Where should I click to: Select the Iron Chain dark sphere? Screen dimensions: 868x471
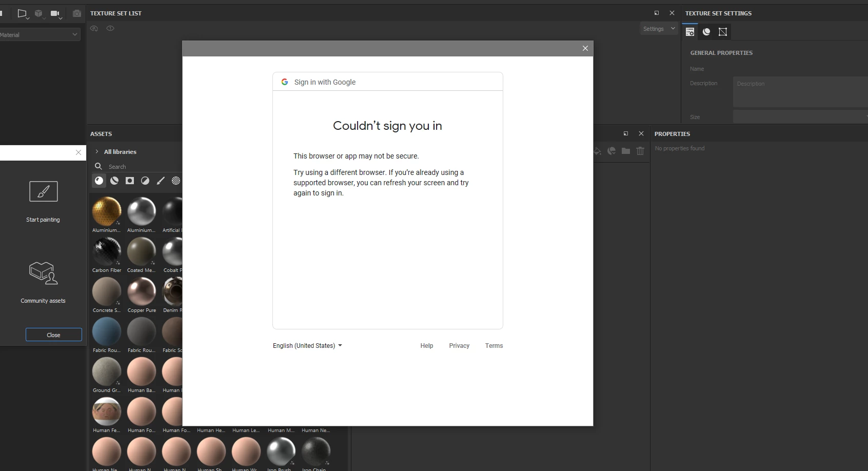316,452
